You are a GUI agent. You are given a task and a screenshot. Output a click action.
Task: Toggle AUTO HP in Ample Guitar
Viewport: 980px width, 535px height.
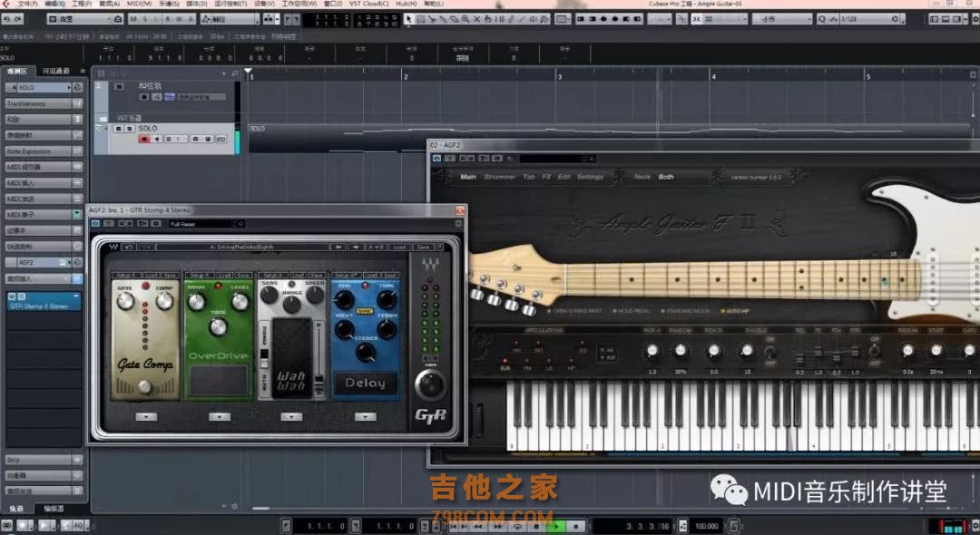coord(736,311)
